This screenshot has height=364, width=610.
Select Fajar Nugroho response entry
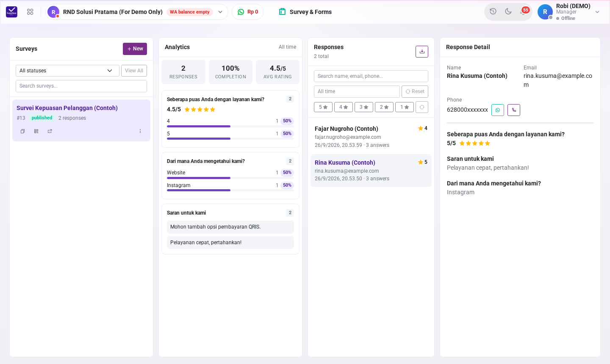(371, 137)
